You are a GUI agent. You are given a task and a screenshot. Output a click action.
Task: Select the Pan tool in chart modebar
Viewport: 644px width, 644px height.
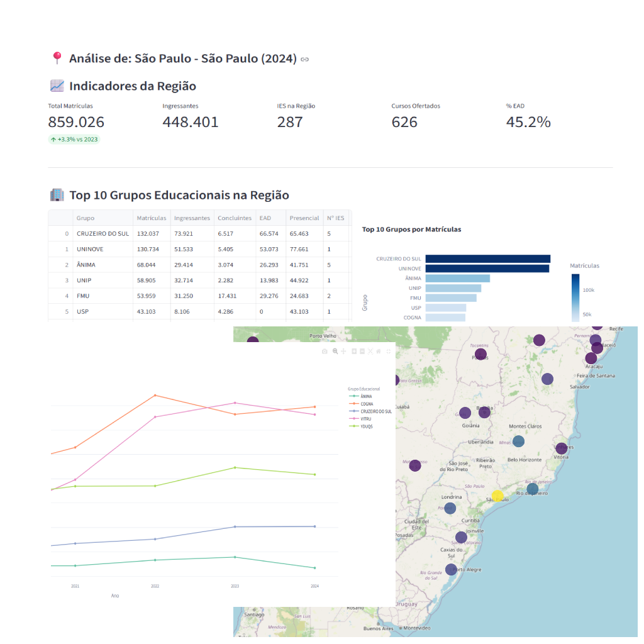(x=344, y=351)
